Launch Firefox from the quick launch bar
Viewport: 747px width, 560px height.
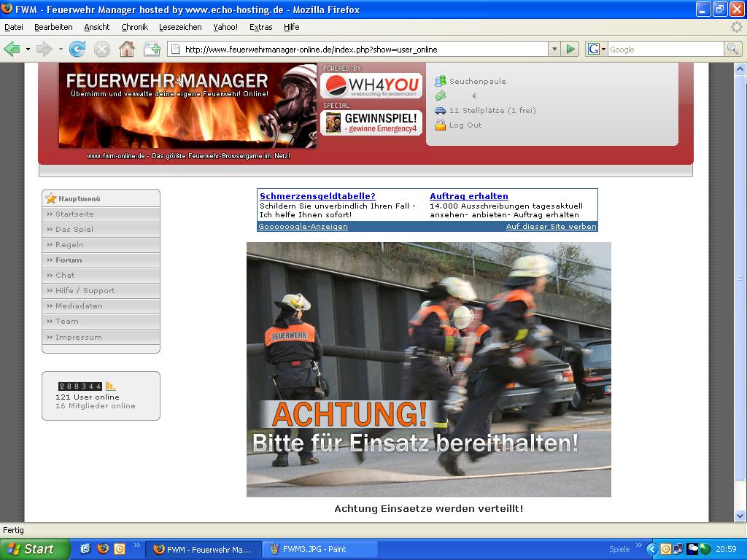(103, 549)
